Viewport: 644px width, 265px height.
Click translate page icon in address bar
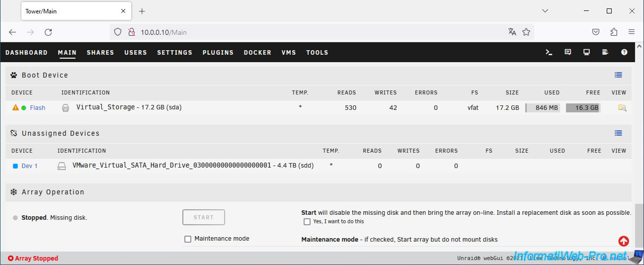pyautogui.click(x=512, y=32)
